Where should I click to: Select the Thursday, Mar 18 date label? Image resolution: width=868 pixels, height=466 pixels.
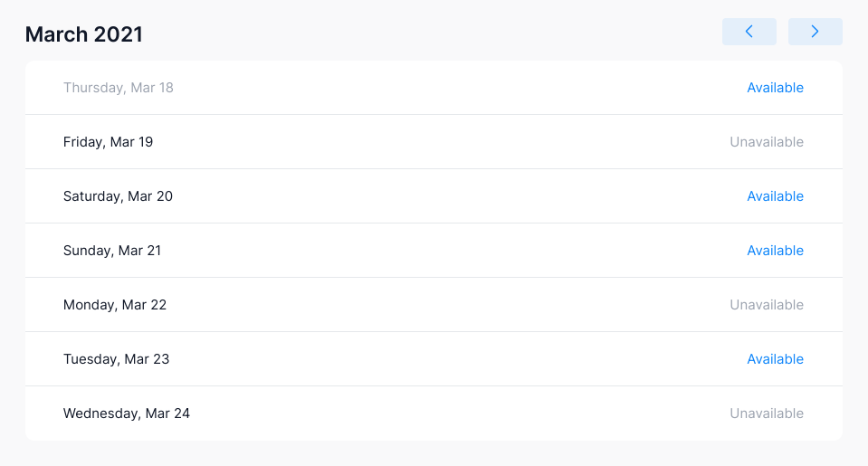pyautogui.click(x=118, y=88)
